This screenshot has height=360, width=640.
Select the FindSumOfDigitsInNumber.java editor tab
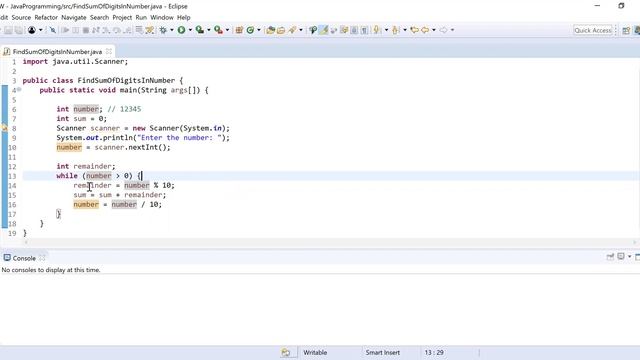pyautogui.click(x=57, y=52)
